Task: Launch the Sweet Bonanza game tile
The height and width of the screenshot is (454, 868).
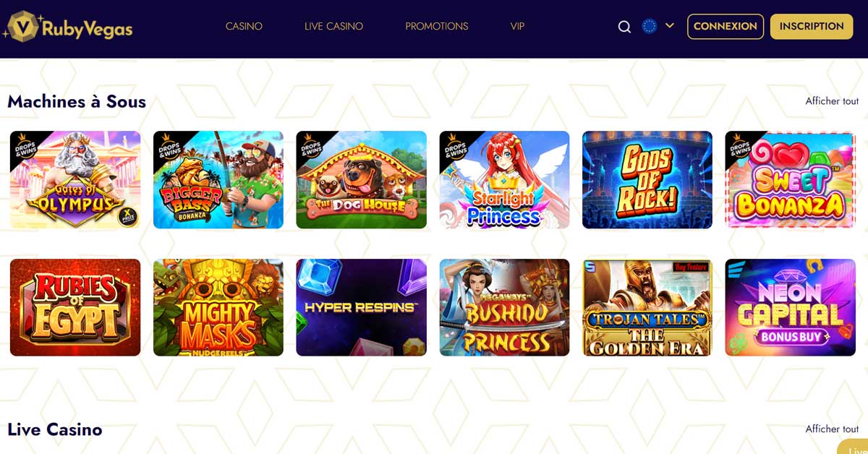Action: (x=791, y=180)
